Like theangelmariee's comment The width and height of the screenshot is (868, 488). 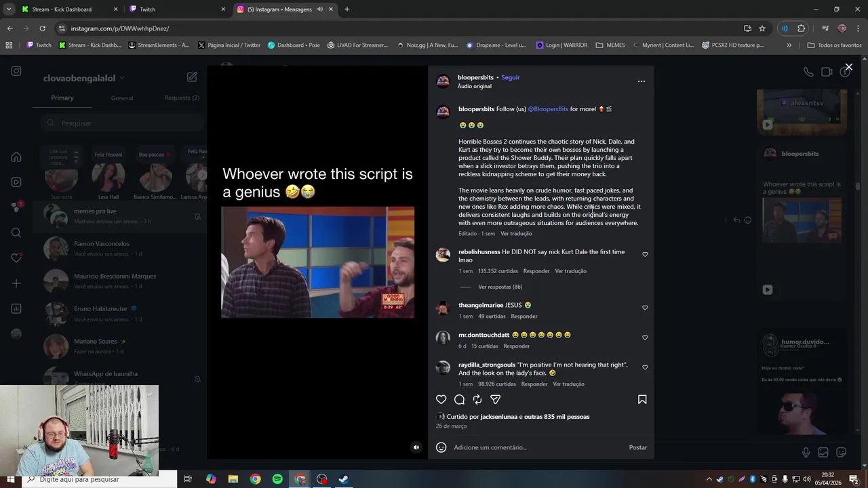[645, 308]
